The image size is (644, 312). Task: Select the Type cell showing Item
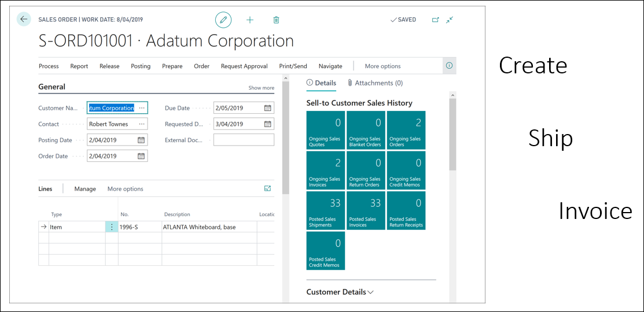click(x=77, y=226)
